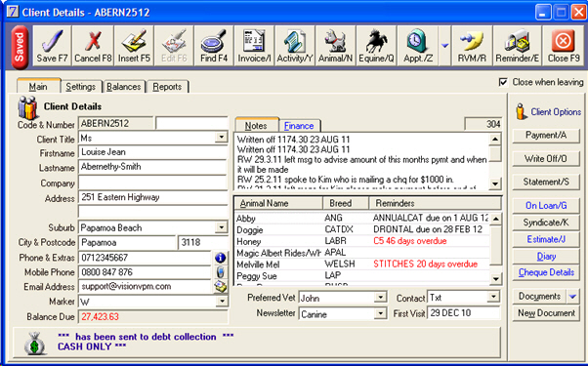The height and width of the screenshot is (366, 588).
Task: Open the Suburb dropdown
Action: tap(222, 227)
